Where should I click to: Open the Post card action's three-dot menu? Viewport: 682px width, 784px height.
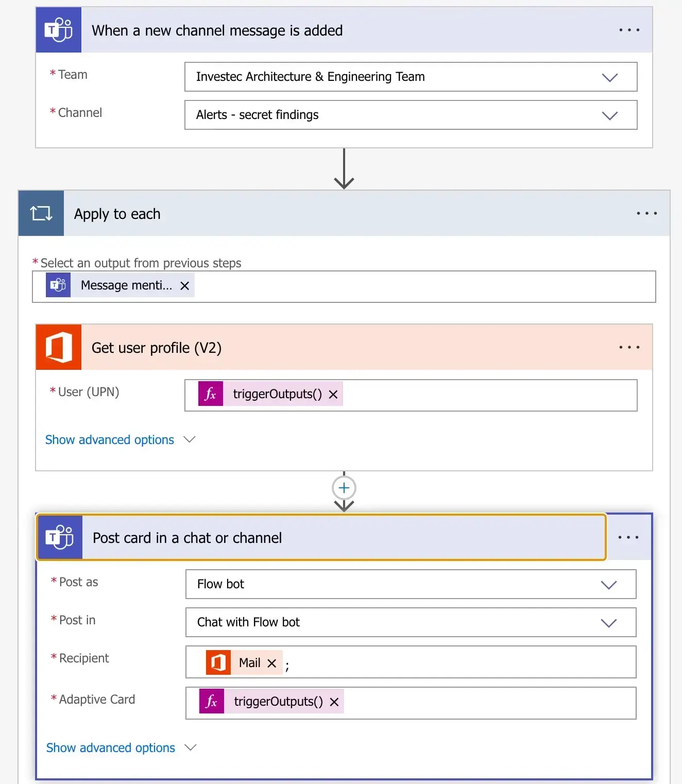[x=628, y=537]
